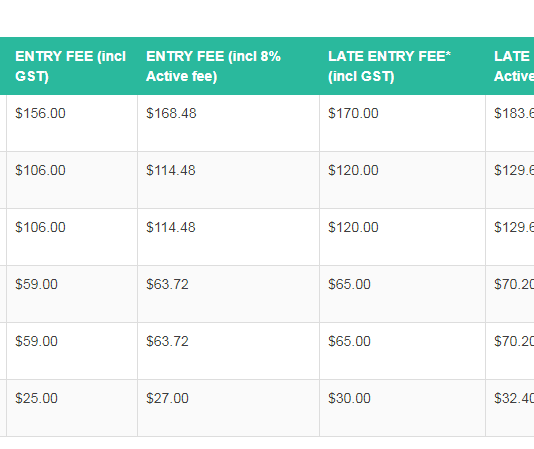
Task: Click the first $63.72 cell
Action: tap(229, 294)
